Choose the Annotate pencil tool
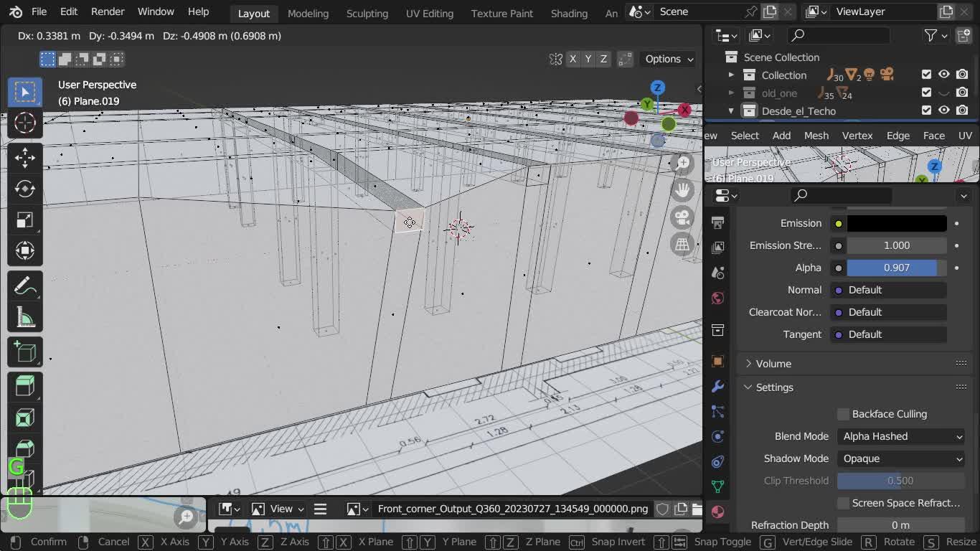 tap(25, 286)
